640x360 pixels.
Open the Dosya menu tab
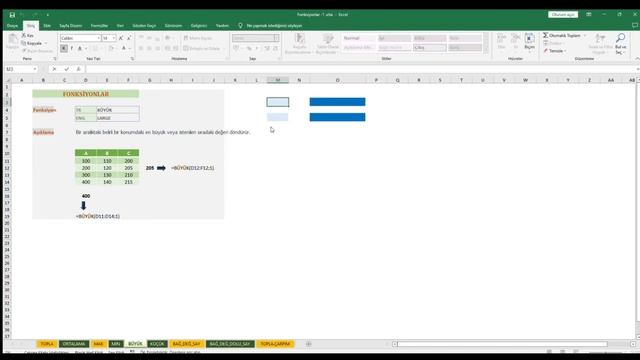[12, 26]
